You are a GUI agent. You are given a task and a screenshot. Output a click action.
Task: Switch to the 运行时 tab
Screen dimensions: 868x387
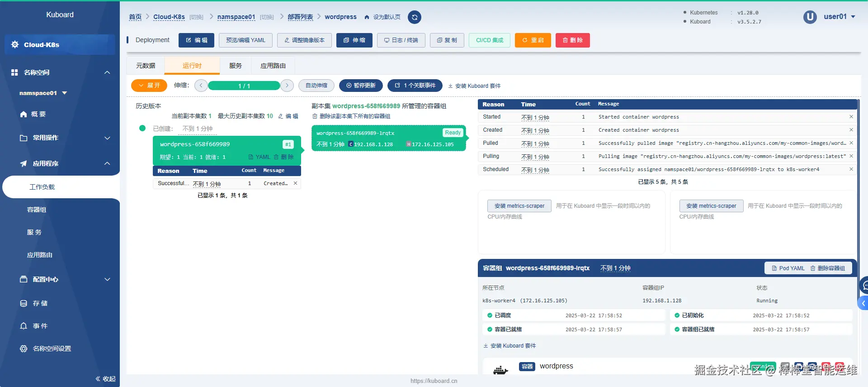click(192, 66)
